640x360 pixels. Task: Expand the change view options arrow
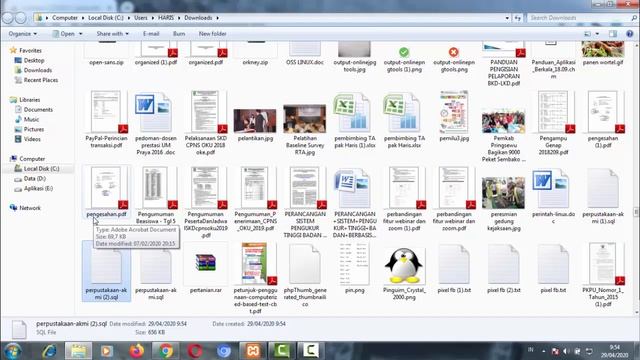pyautogui.click(x=597, y=34)
